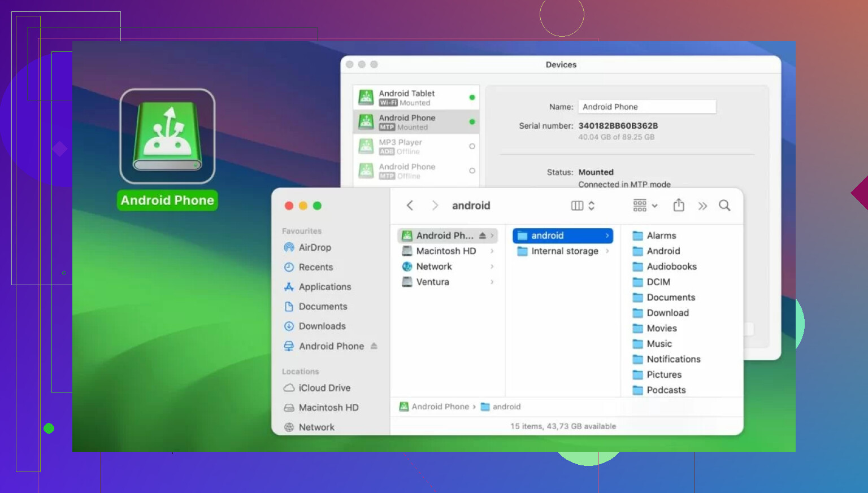Show more Finder toolbar items
The image size is (868, 493).
click(x=702, y=206)
